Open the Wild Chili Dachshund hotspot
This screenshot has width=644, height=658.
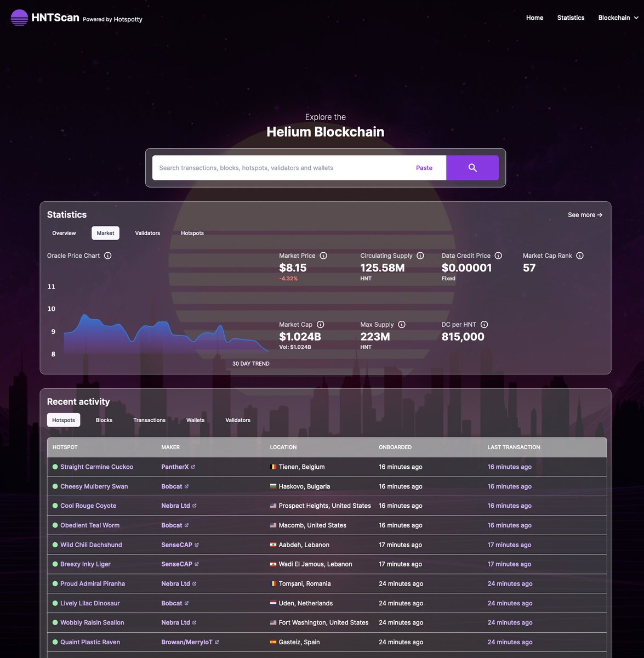(x=91, y=545)
